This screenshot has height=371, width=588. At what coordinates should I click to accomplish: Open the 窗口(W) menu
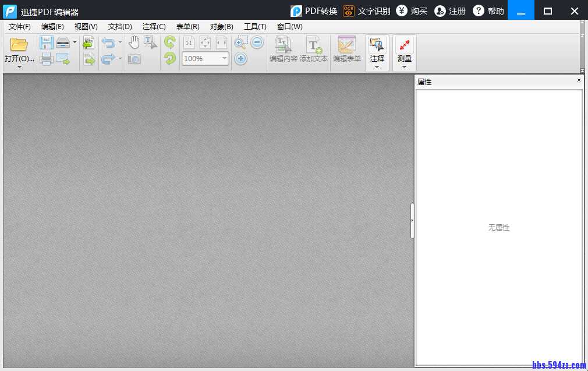click(x=289, y=27)
